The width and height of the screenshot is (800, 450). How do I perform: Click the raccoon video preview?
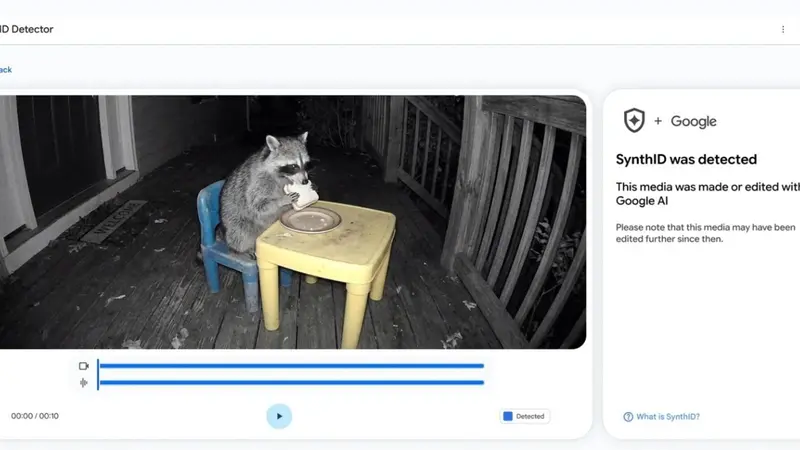[x=293, y=222]
